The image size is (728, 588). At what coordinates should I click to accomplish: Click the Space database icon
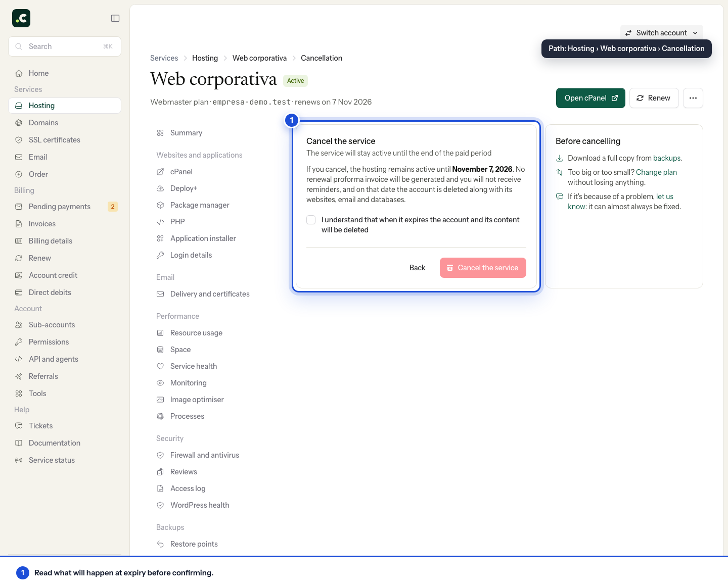160,350
